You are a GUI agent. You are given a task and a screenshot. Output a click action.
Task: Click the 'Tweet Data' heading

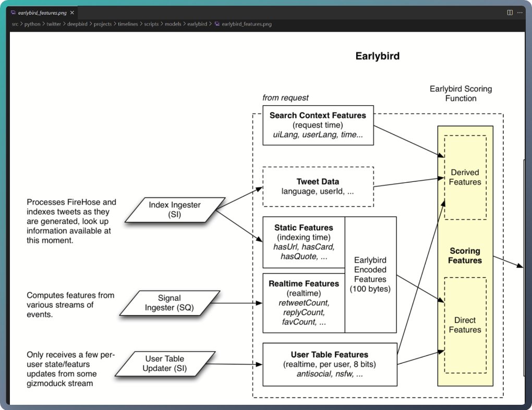pos(318,182)
